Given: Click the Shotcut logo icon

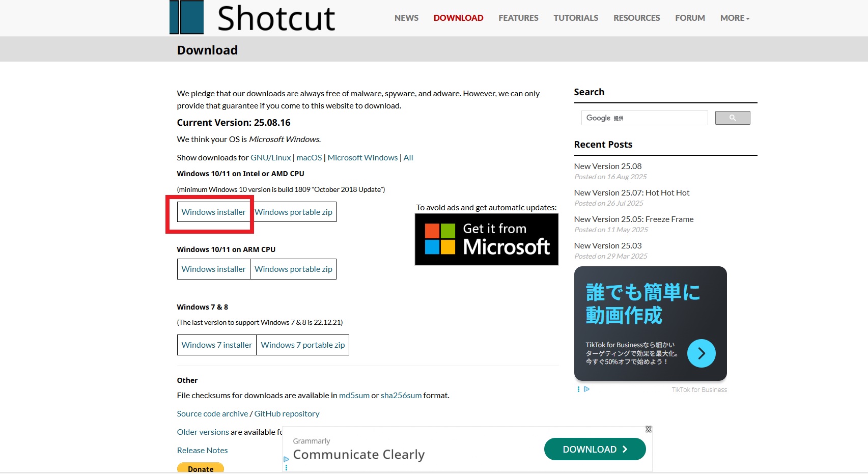Looking at the screenshot, I should tap(186, 17).
